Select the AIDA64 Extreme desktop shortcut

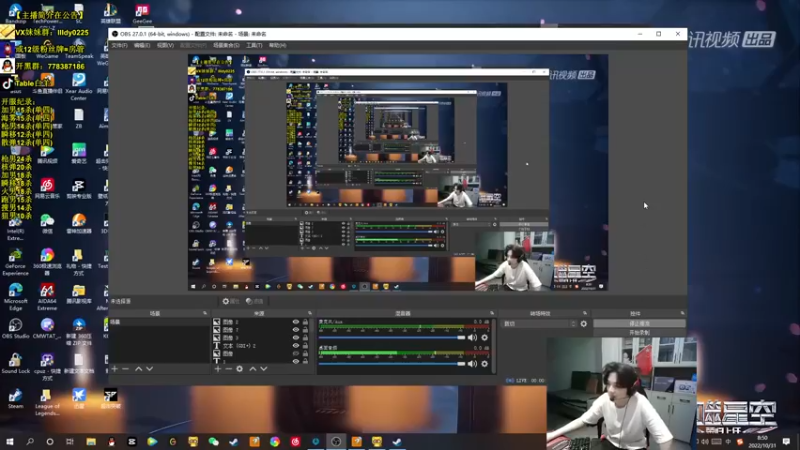[x=47, y=296]
